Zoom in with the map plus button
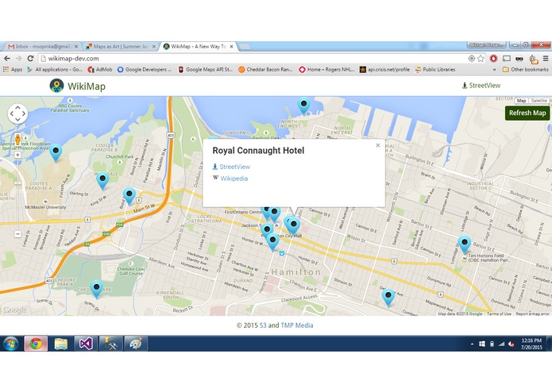 [x=17, y=155]
